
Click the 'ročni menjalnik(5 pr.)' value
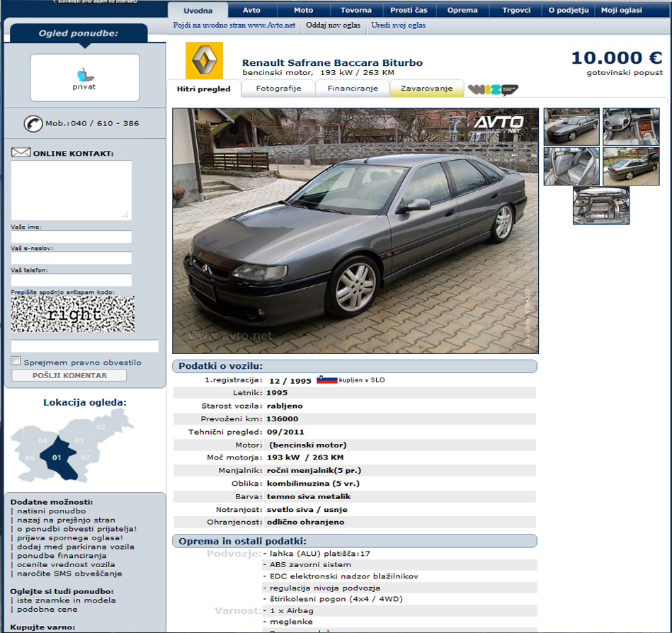click(x=314, y=471)
